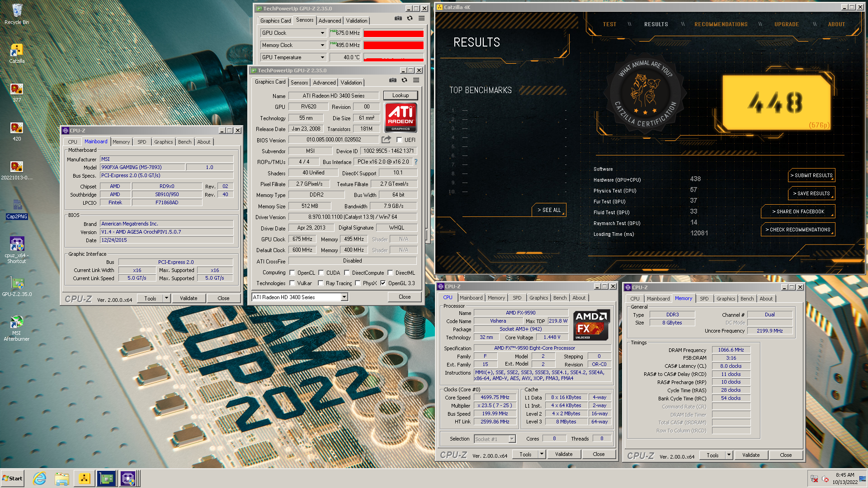868x488 pixels.
Task: Toggle the DirectCompute checkbox
Action: pos(347,272)
